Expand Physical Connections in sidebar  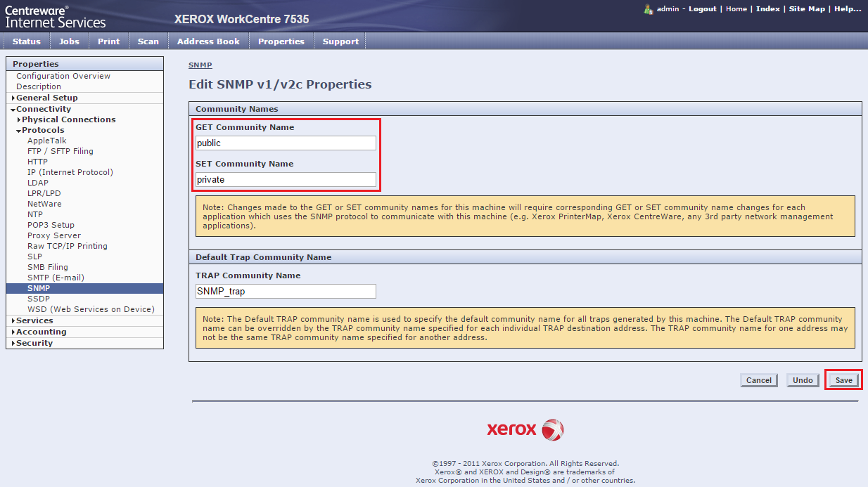tap(68, 119)
